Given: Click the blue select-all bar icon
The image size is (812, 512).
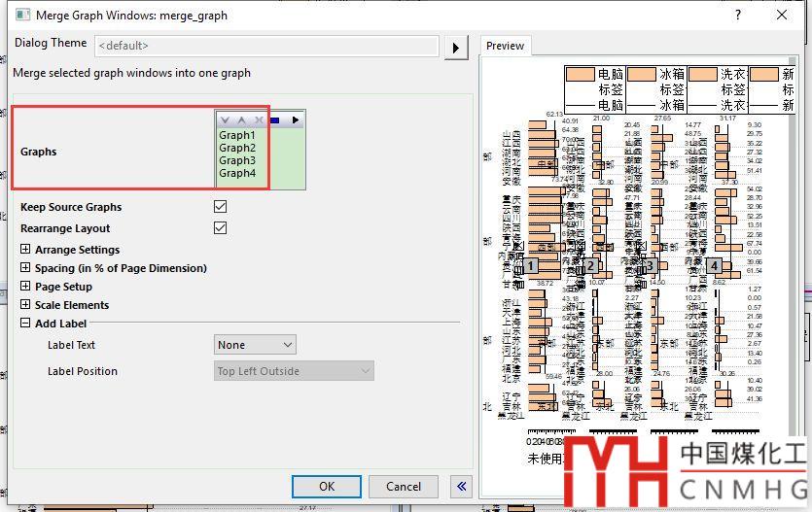Looking at the screenshot, I should (276, 120).
